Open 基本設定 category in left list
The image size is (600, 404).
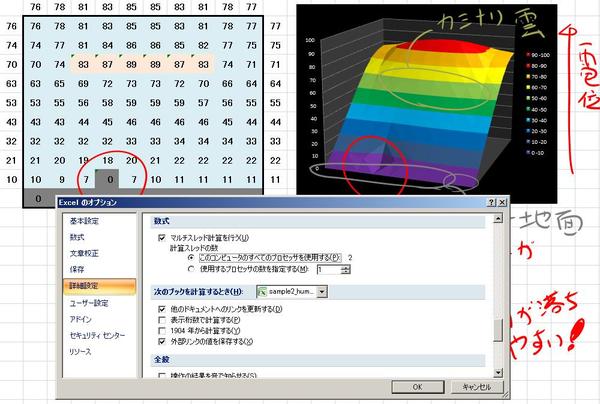click(84, 220)
